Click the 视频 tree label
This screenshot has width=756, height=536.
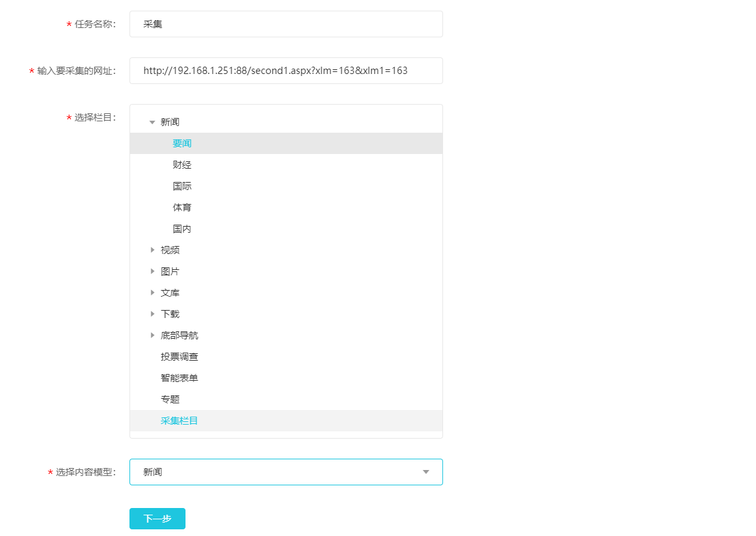click(x=170, y=250)
